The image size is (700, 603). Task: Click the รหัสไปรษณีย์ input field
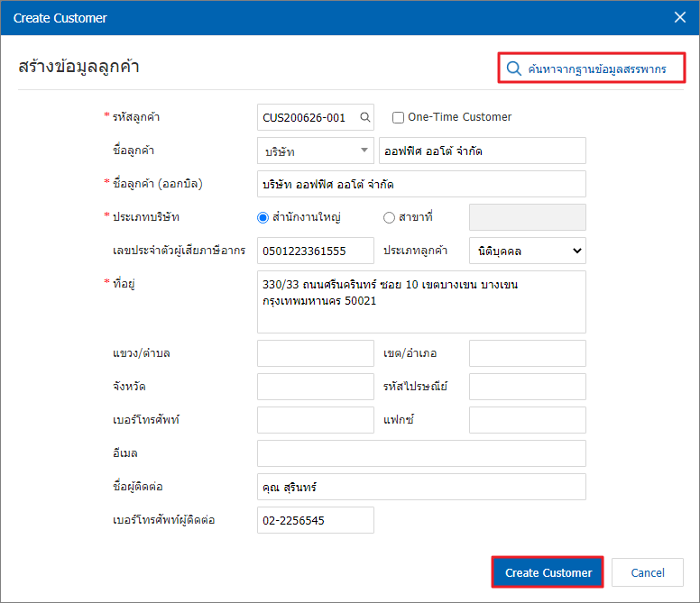[x=527, y=387]
